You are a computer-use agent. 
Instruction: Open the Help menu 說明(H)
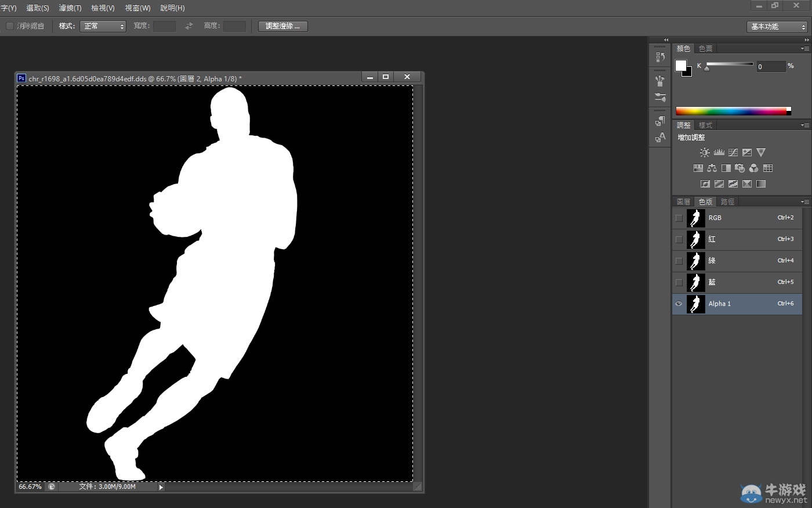point(173,8)
